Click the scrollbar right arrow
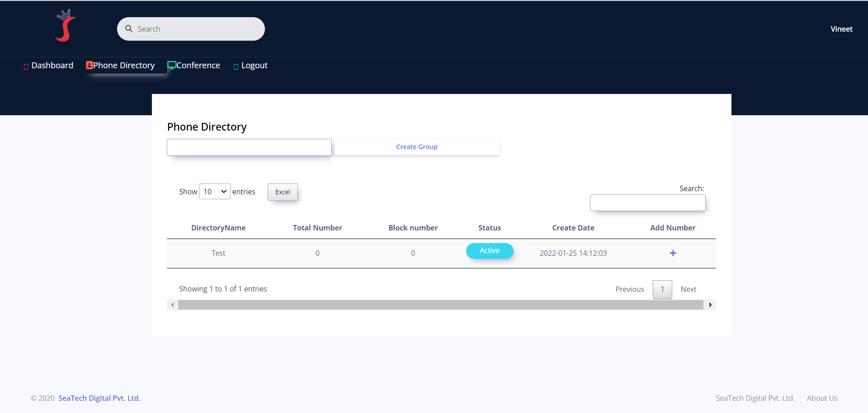Viewport: 868px width, 413px height. pos(710,305)
